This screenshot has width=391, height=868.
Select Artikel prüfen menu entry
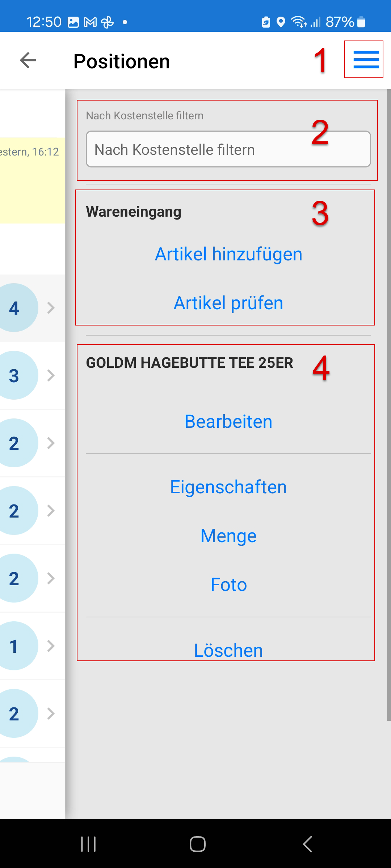tap(228, 303)
